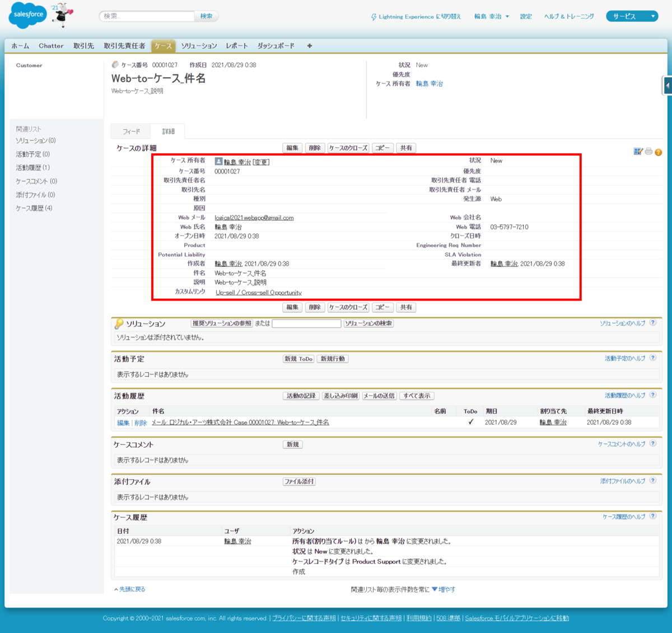Click the 活動の記録 button
The height and width of the screenshot is (633, 672).
pos(301,396)
